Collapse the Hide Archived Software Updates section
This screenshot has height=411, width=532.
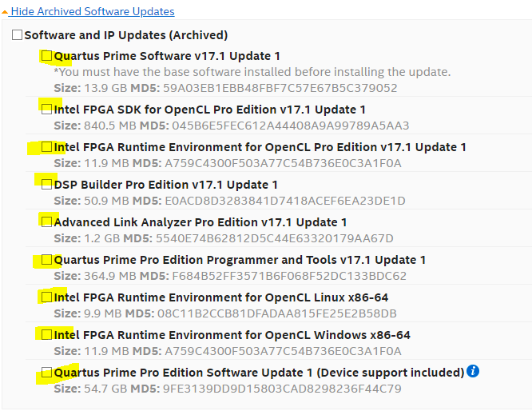6,12
